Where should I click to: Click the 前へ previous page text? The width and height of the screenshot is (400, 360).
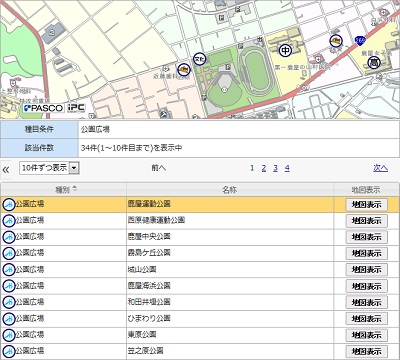[x=159, y=168]
